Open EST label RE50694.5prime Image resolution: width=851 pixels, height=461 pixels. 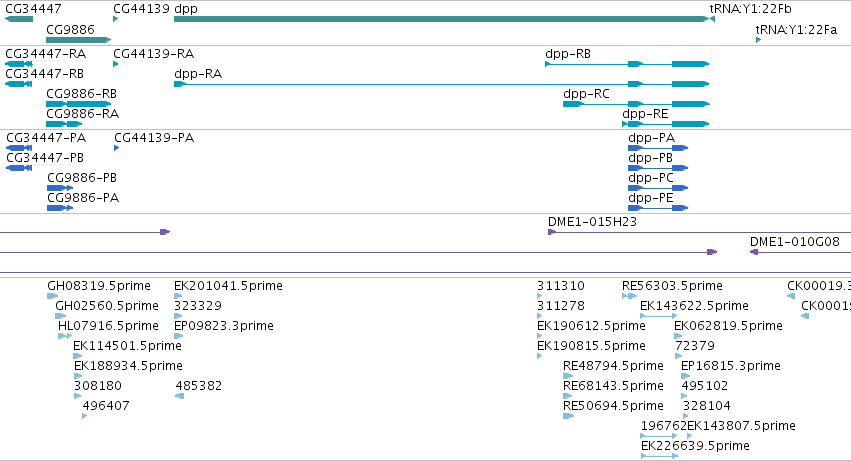pos(613,406)
